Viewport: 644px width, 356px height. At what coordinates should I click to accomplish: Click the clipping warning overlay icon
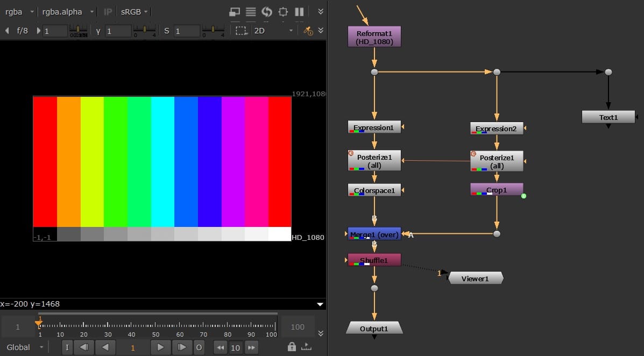tap(235, 12)
